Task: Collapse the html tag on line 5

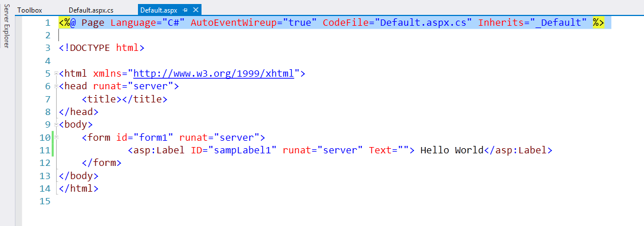Action: click(x=56, y=74)
